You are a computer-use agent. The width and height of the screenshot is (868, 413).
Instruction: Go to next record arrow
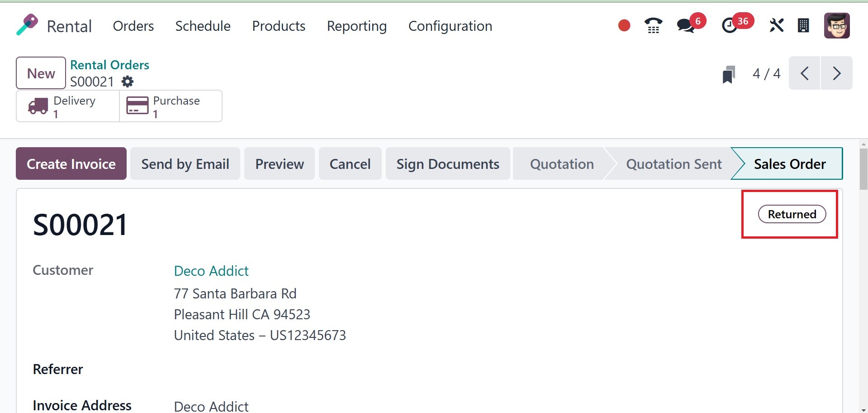[836, 73]
